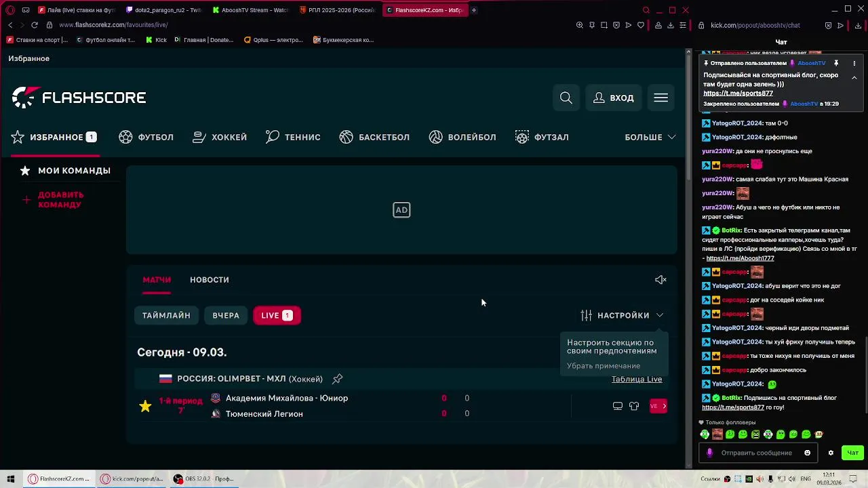This screenshot has height=488, width=868.
Task: Click the red LIVE stream badge
Action: coord(658,406)
